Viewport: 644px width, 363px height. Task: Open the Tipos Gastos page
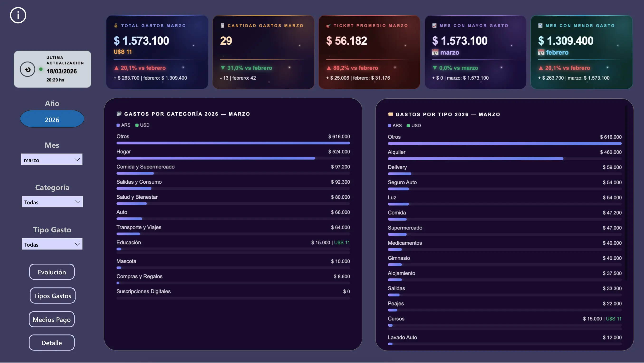pyautogui.click(x=52, y=296)
